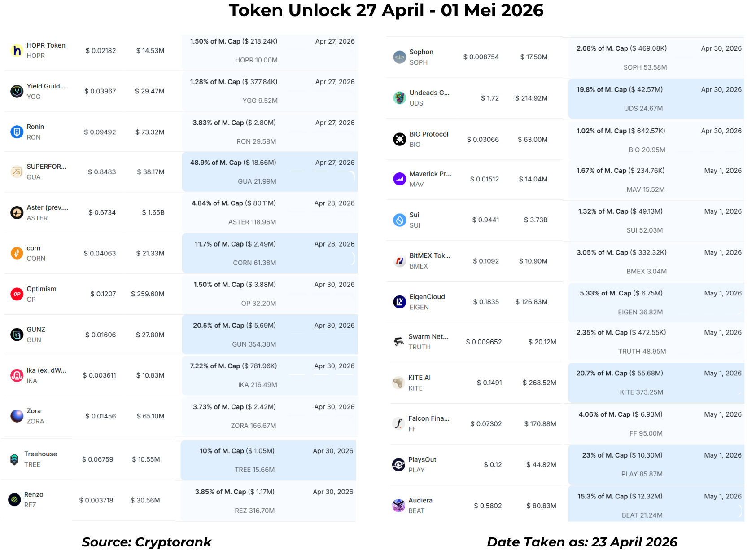Click the Maverick Protocol purple logo
756x555 pixels.
(399, 179)
